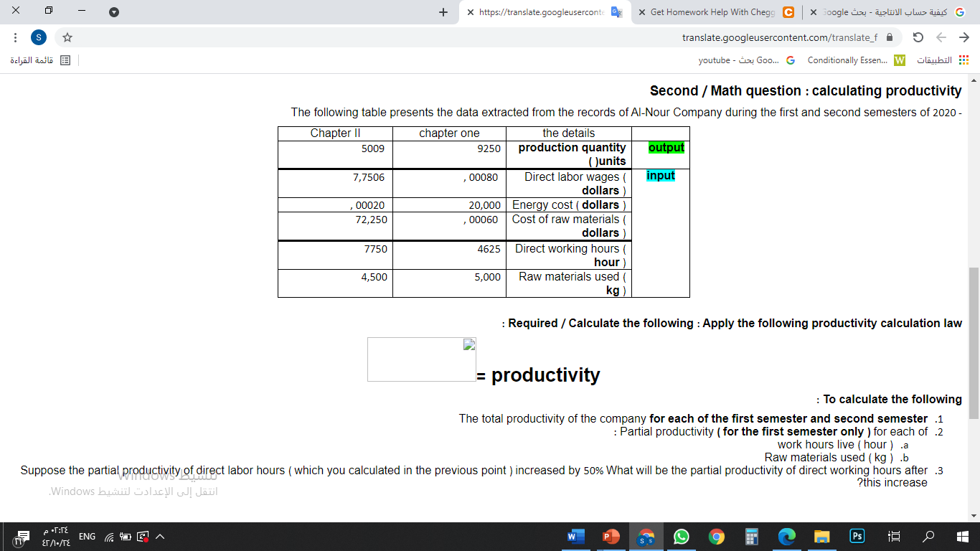The image size is (980, 551).
Task: Open the tab search dropdown arrow
Action: tap(114, 12)
